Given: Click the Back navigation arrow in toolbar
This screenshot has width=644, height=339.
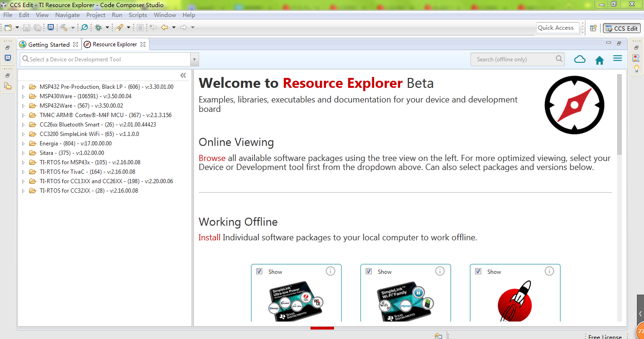Looking at the screenshot, I should [165, 28].
